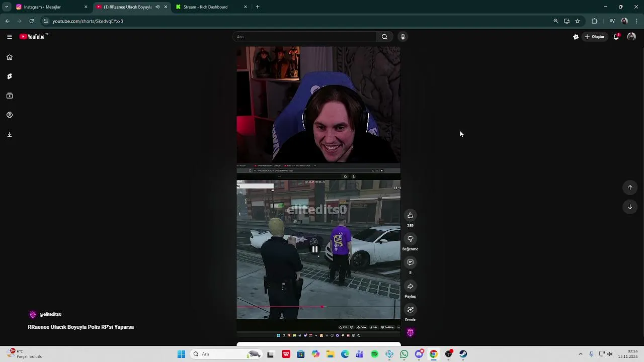Open Downloads from the sidebar
Screen dimensions: 644x362
click(10, 134)
